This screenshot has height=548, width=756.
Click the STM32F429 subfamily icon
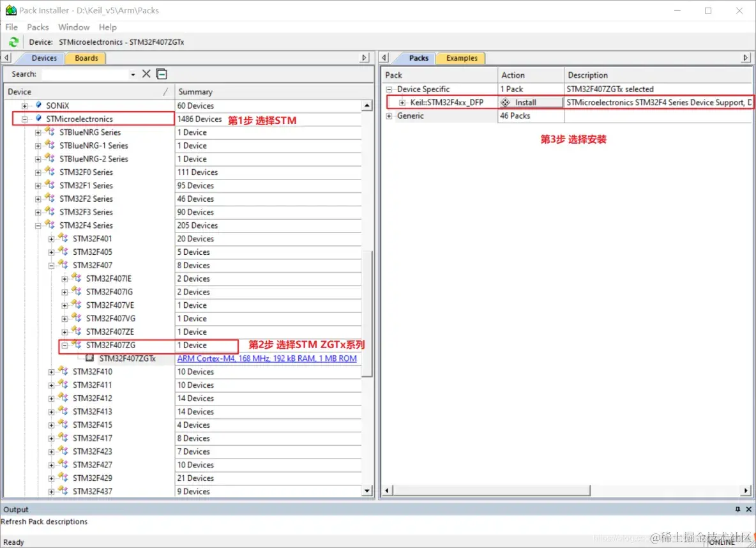coord(63,477)
